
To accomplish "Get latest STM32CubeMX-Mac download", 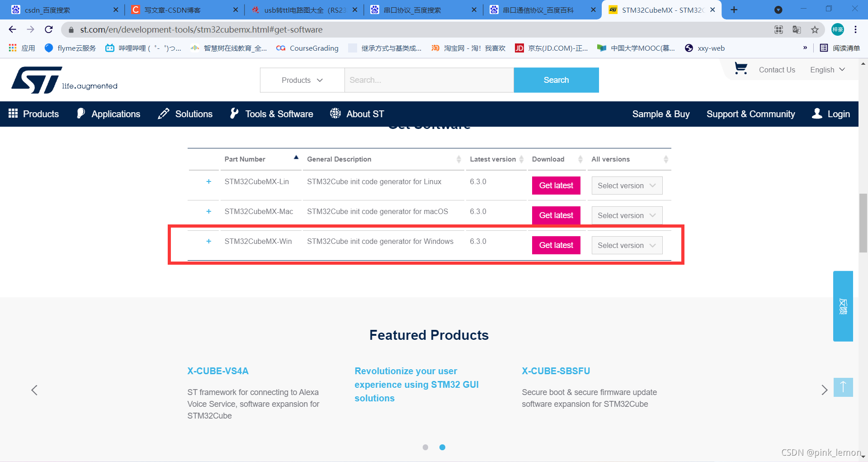I will click(556, 215).
